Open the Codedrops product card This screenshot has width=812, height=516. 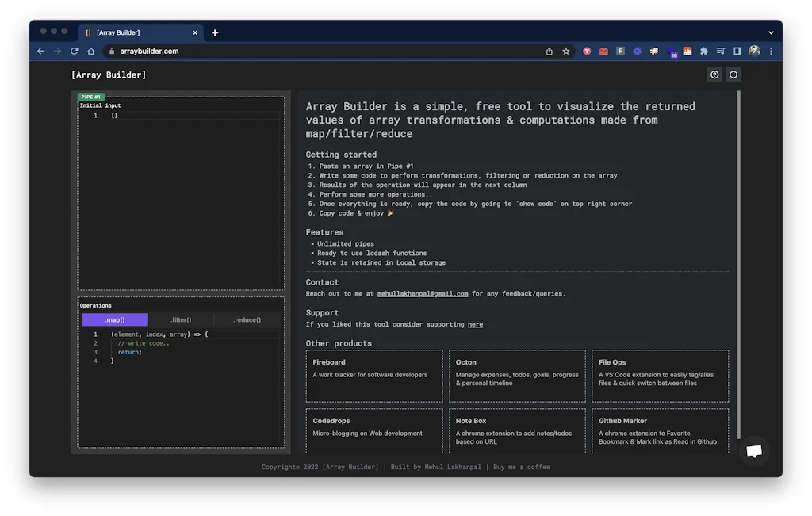(374, 431)
